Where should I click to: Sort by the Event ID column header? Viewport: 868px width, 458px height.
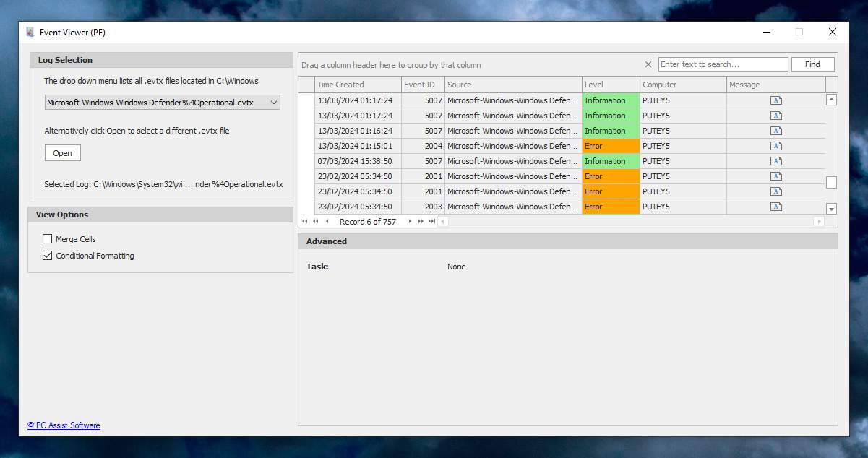pos(423,85)
